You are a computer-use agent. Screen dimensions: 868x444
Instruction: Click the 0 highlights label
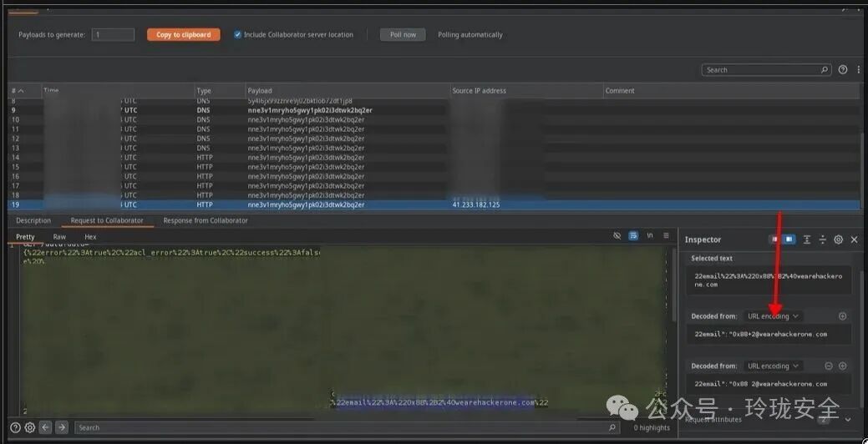point(652,427)
